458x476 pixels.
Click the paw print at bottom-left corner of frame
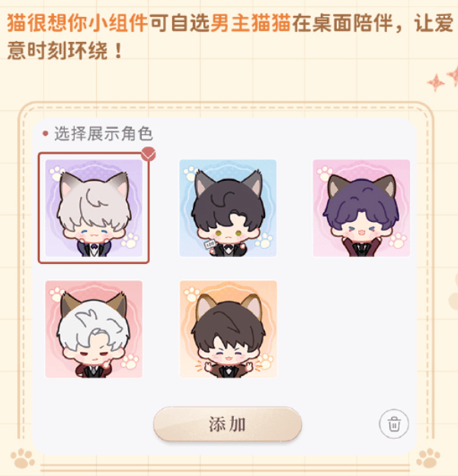pyautogui.click(x=22, y=458)
